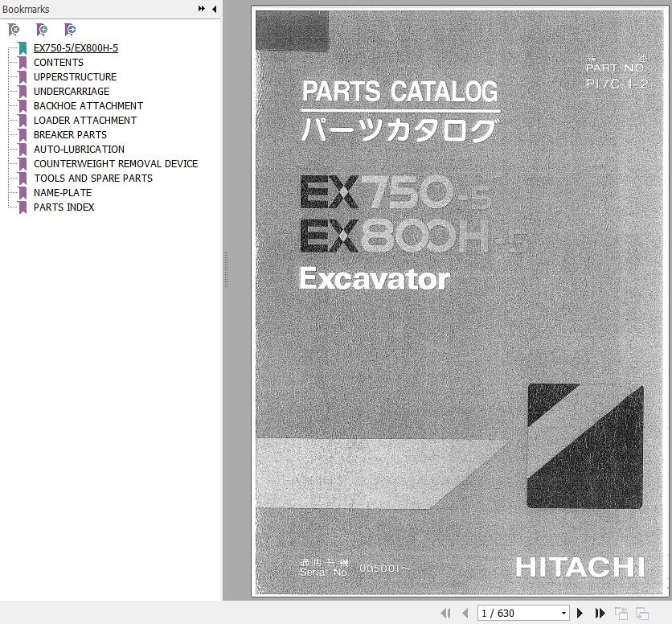Click the bookmark icon beside LOADER ATTACHMENT
The image size is (672, 624).
23,121
